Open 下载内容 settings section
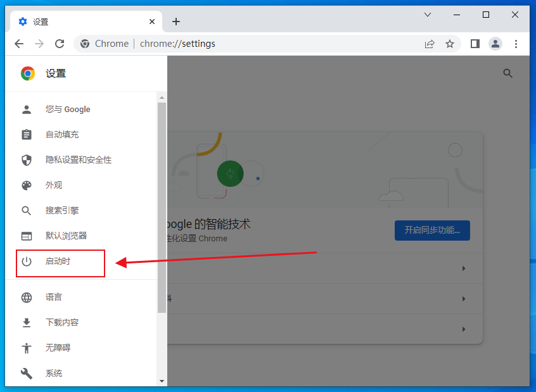Viewport: 536px width, 392px height. tap(81, 322)
